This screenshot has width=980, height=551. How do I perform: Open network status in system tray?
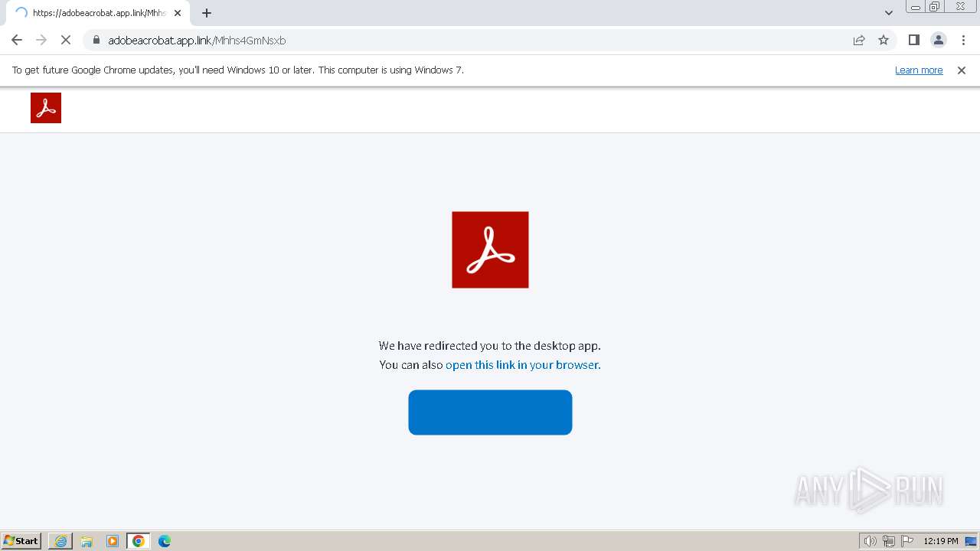[889, 541]
